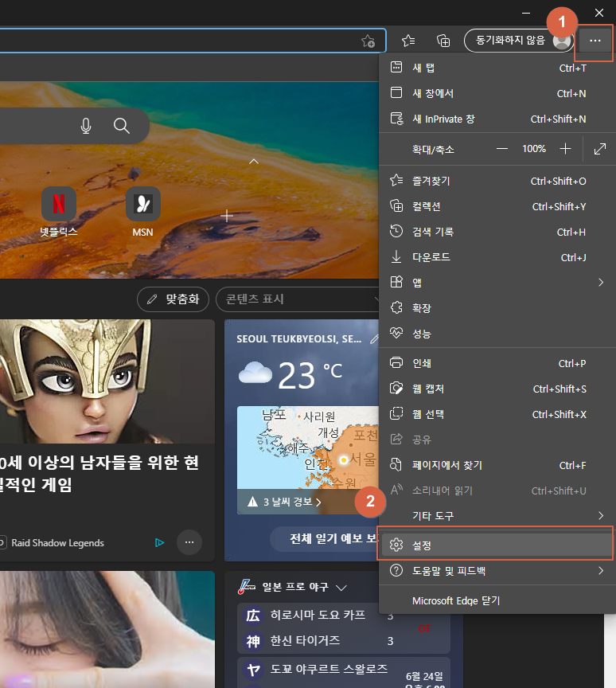The image size is (616, 688).
Task: Click the full screen expand arrows icon
Action: click(599, 149)
